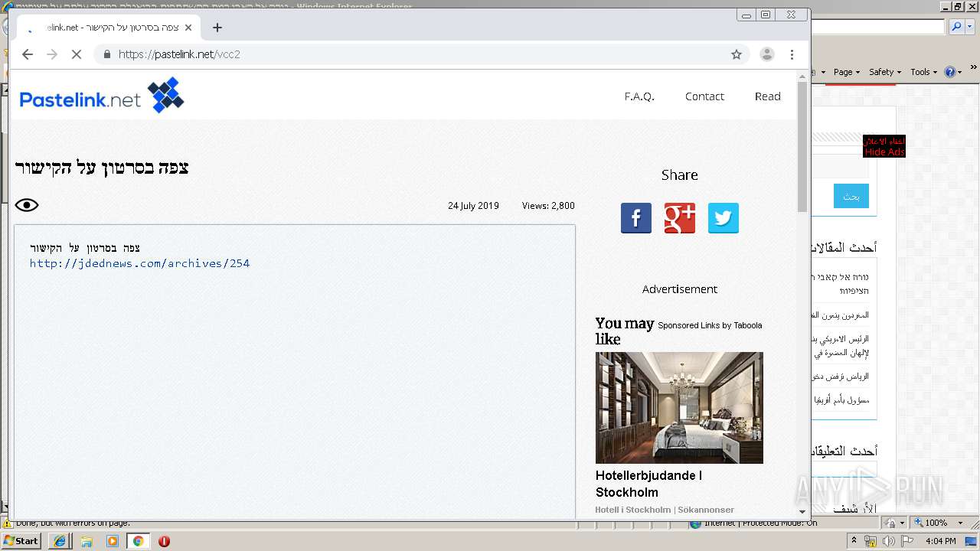This screenshot has height=551, width=980.
Task: Stop page loading with the X button
Action: 76,54
